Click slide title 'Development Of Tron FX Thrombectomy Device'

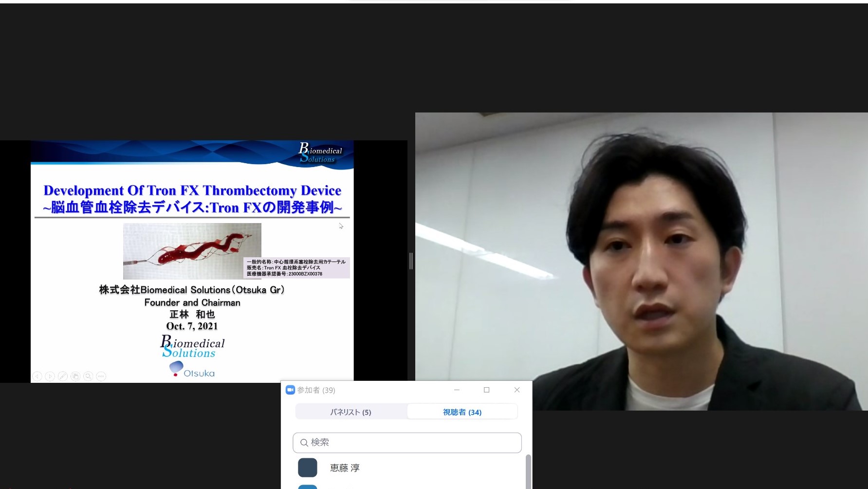[192, 190]
